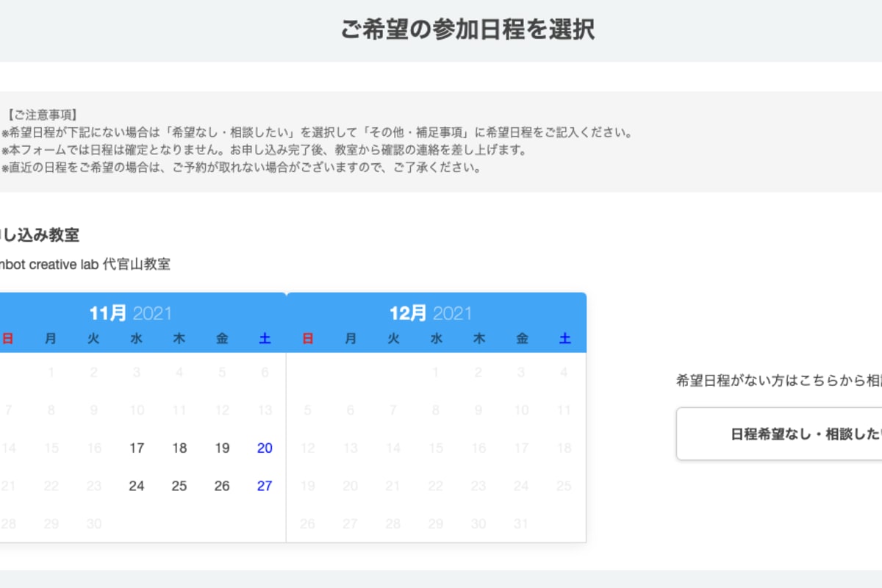Click the 12月 2021 calendar header

[431, 312]
